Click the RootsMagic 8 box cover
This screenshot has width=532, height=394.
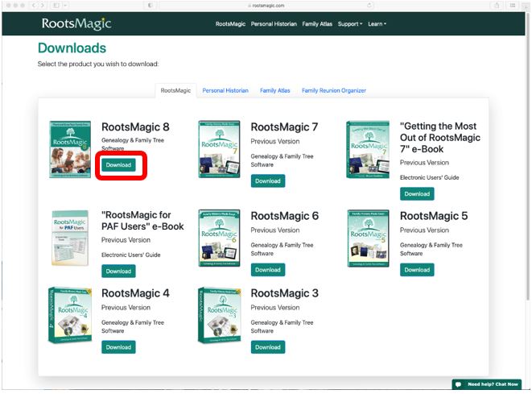click(70, 149)
